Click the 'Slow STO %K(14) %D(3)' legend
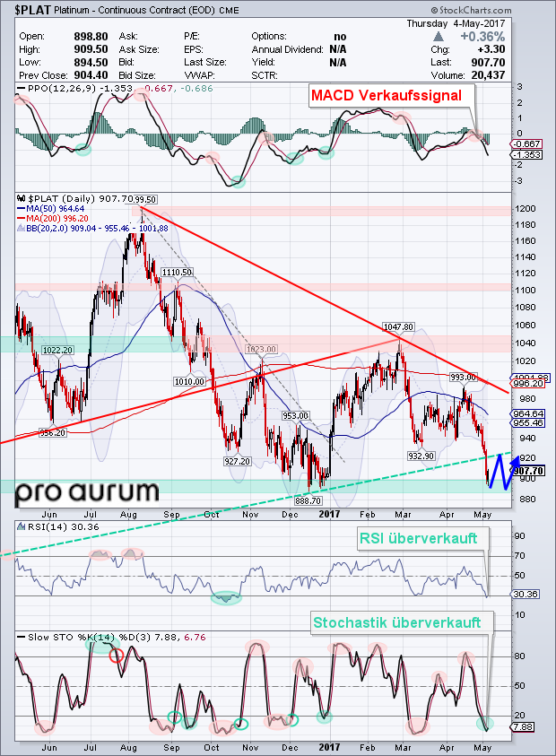The height and width of the screenshot is (756, 556). point(89,637)
